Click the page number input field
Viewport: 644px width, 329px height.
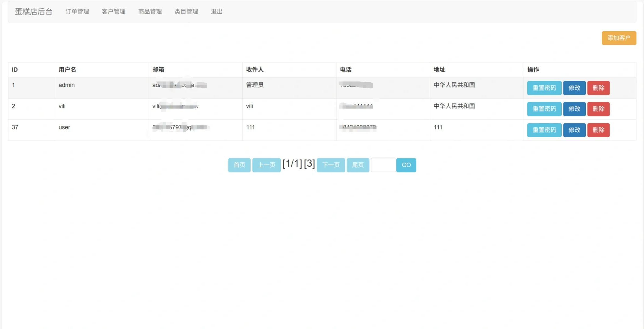[x=383, y=165]
